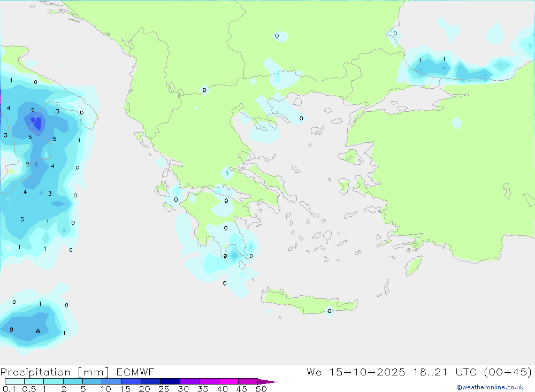Click the 'Precipitation [mm]' title text
The image size is (535, 392).
pyautogui.click(x=55, y=372)
